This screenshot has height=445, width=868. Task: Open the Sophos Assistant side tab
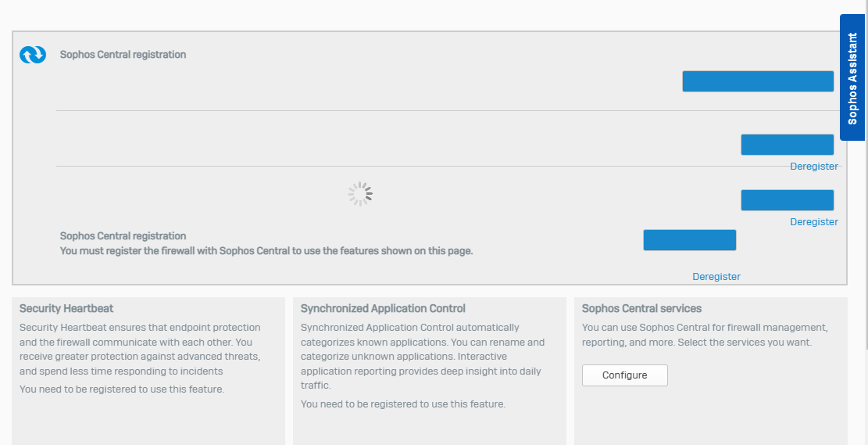[852, 77]
